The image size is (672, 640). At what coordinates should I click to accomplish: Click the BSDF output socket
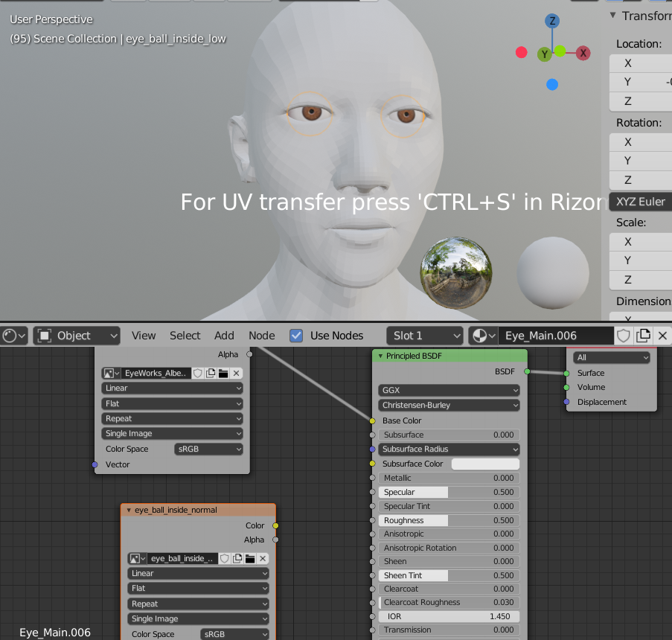(527, 371)
